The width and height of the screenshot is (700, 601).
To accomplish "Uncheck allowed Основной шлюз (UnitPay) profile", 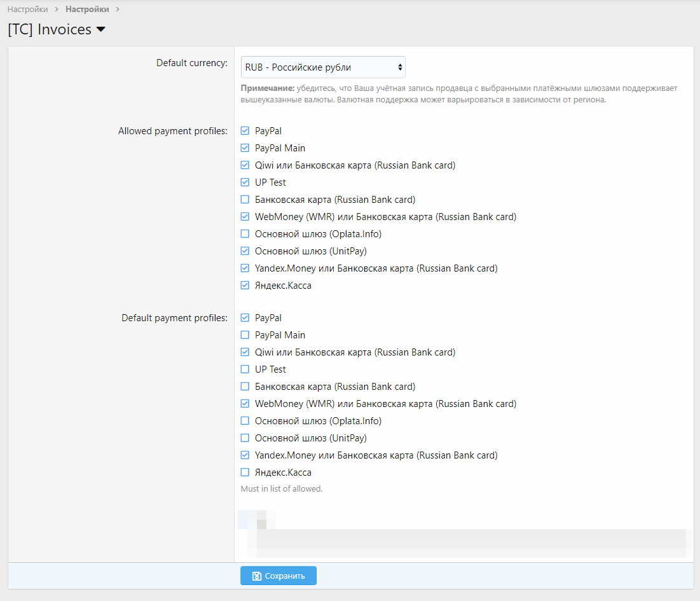I will 245,251.
